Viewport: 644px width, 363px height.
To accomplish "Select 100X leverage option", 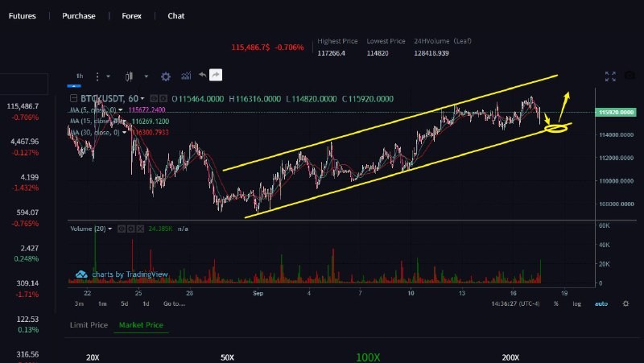I will pos(368,357).
